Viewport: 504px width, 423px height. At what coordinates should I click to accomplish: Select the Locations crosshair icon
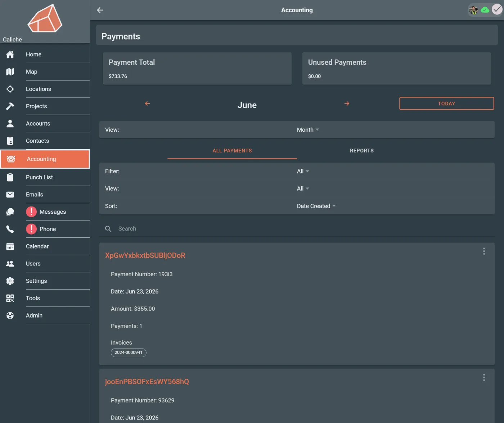tap(10, 89)
